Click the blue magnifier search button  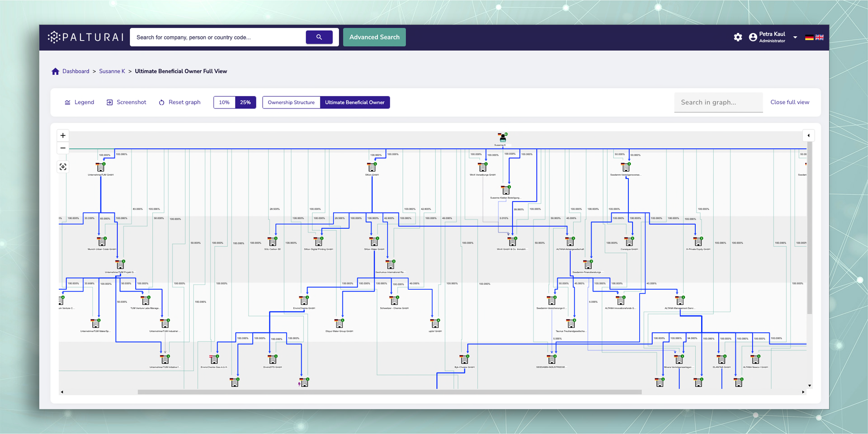(319, 37)
